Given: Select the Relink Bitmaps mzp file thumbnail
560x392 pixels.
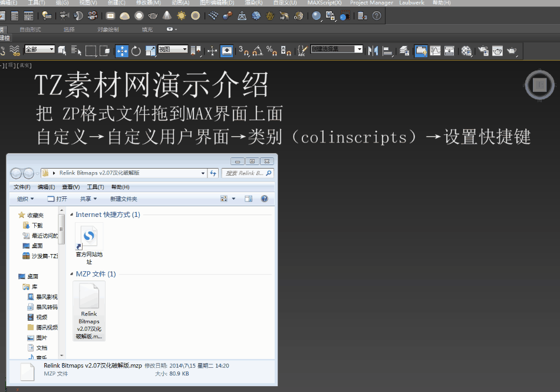Looking at the screenshot, I should [89, 311].
